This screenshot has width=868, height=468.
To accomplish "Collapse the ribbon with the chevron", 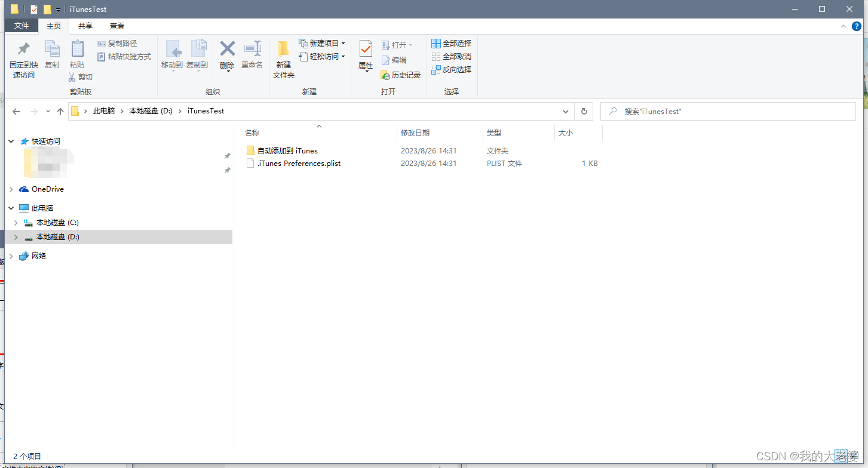I will [844, 26].
